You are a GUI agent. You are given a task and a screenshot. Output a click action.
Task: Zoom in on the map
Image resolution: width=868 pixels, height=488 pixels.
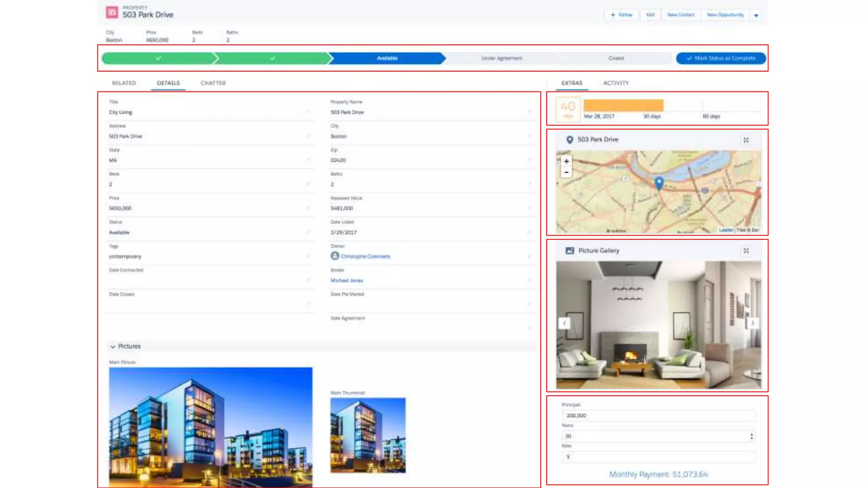click(566, 161)
